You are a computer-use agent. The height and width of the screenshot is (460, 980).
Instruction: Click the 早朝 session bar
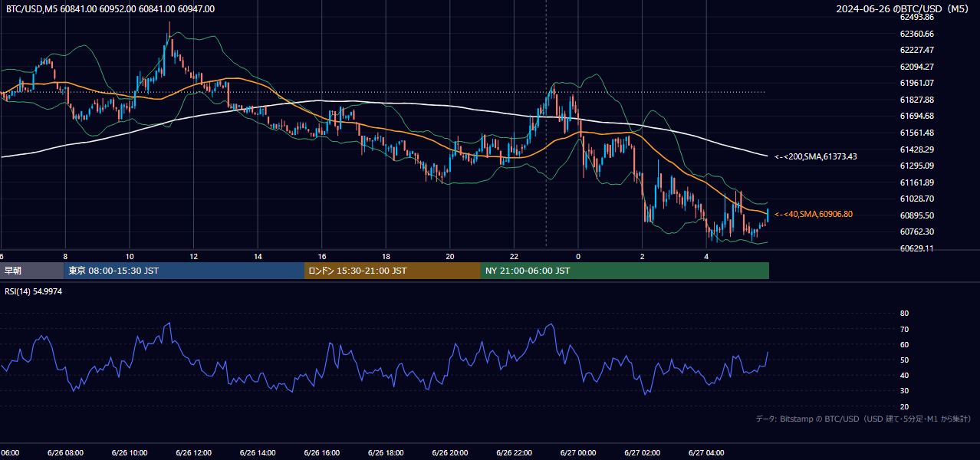31,271
